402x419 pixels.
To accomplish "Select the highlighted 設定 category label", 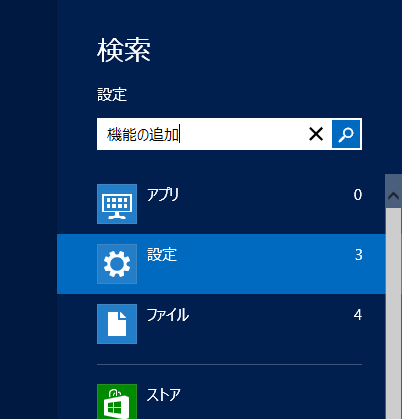I will coord(162,255).
